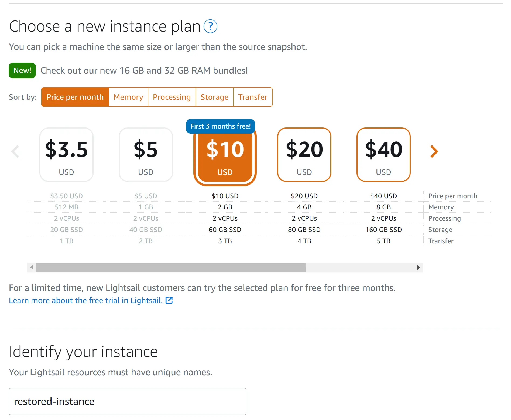The height and width of the screenshot is (420, 511).
Task: Sort plans by Processing
Action: (x=172, y=97)
